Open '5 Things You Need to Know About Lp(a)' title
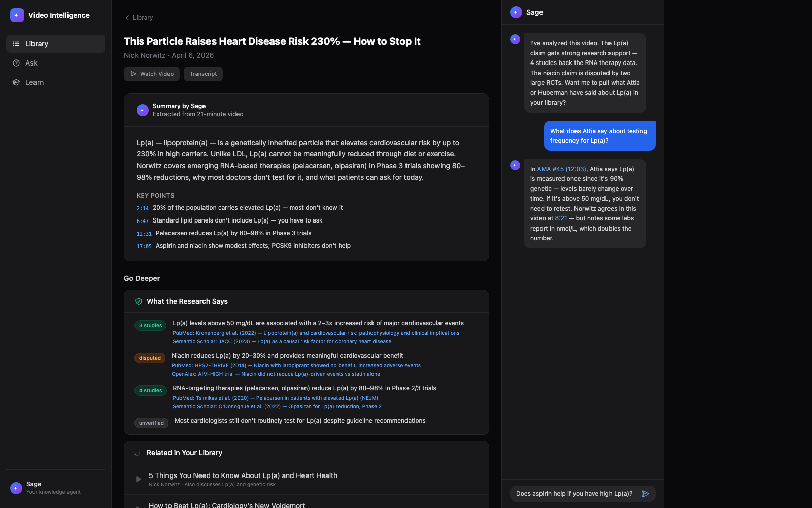 (243, 475)
